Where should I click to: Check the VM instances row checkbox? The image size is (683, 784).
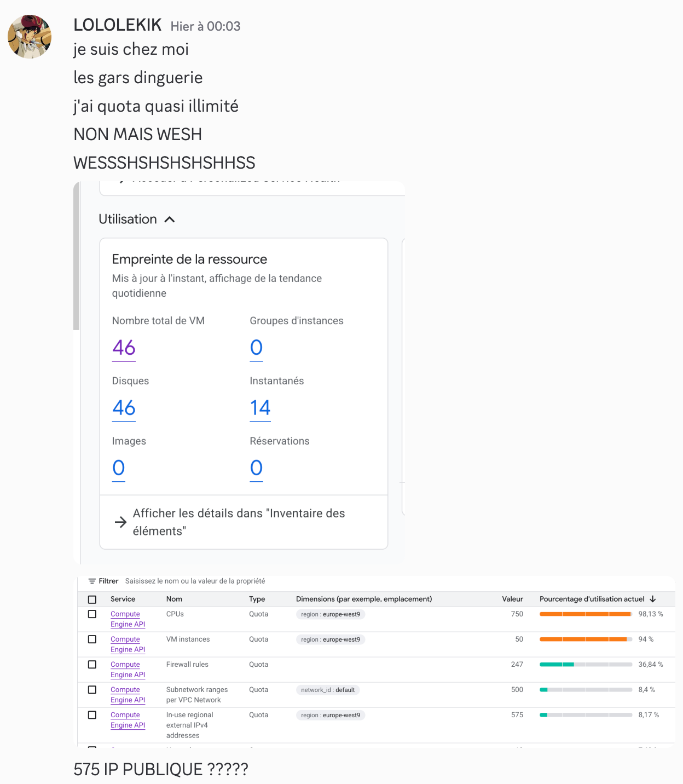[92, 639]
